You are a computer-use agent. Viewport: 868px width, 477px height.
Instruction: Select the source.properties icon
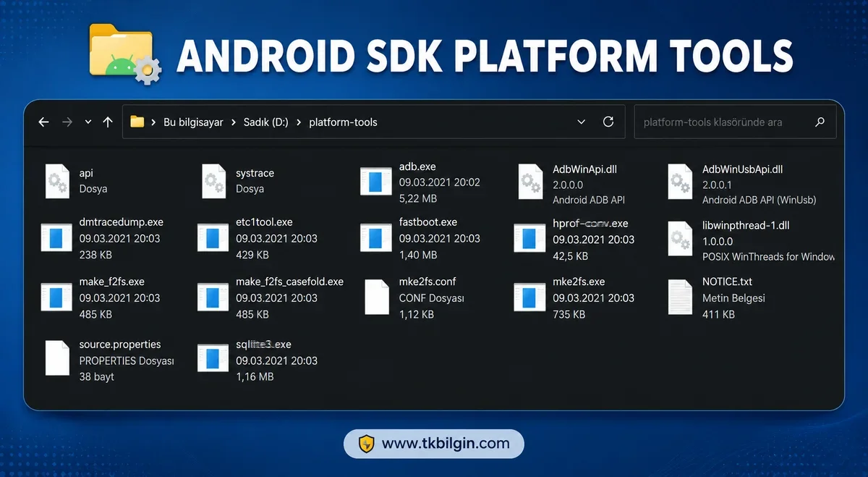[x=57, y=358]
